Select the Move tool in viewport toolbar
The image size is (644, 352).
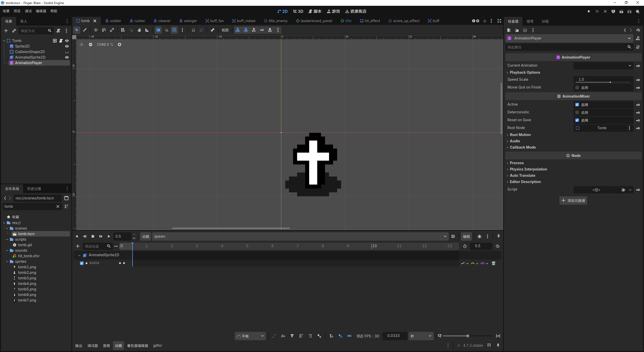(x=96, y=30)
